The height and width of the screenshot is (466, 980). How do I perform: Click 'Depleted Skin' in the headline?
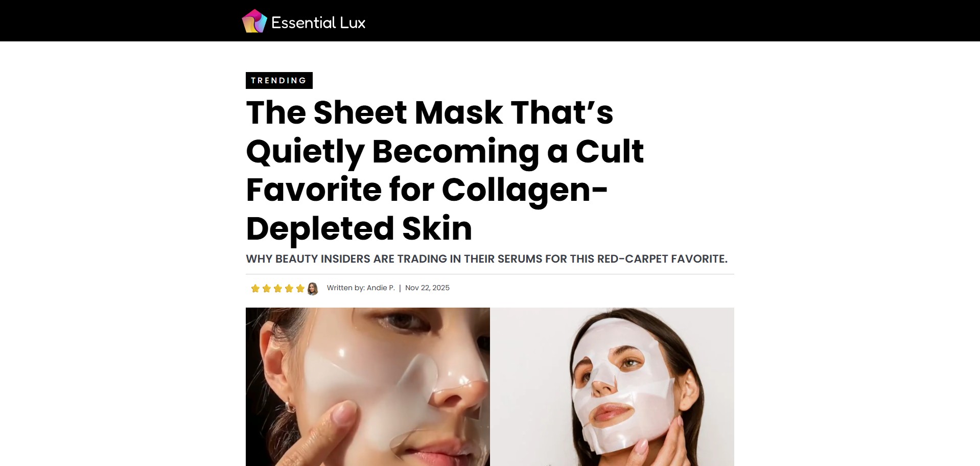[359, 228]
